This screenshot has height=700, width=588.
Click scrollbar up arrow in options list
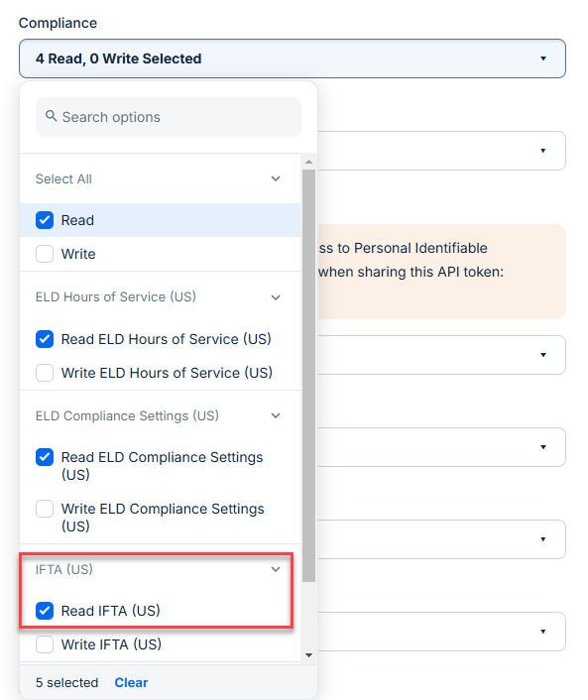[x=308, y=162]
